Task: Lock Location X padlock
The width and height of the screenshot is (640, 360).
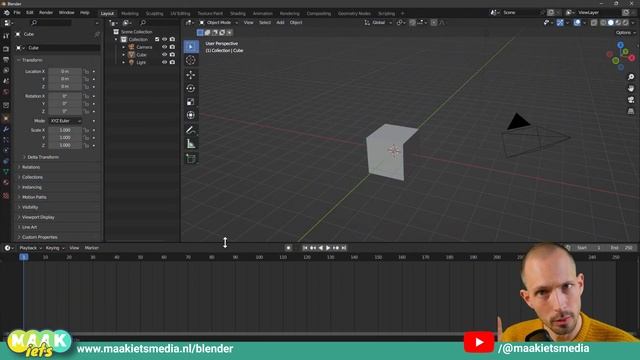Action: point(86,71)
